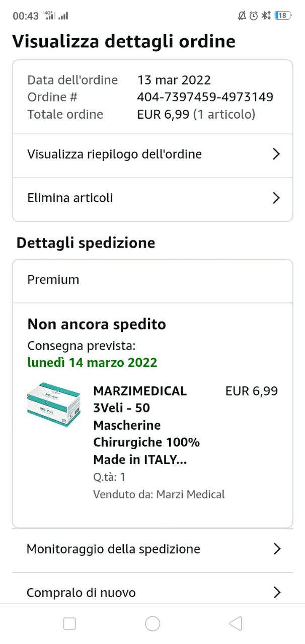The width and height of the screenshot is (305, 644).
Task: Tap the 4G signal strength icon
Action: click(50, 16)
